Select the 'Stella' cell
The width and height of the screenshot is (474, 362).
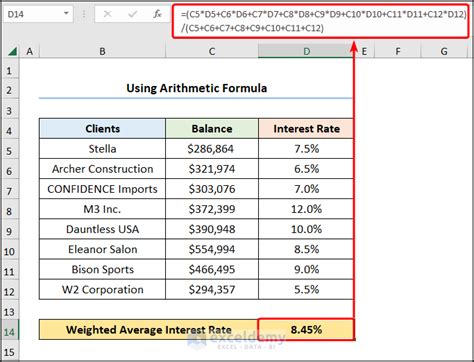(x=102, y=149)
